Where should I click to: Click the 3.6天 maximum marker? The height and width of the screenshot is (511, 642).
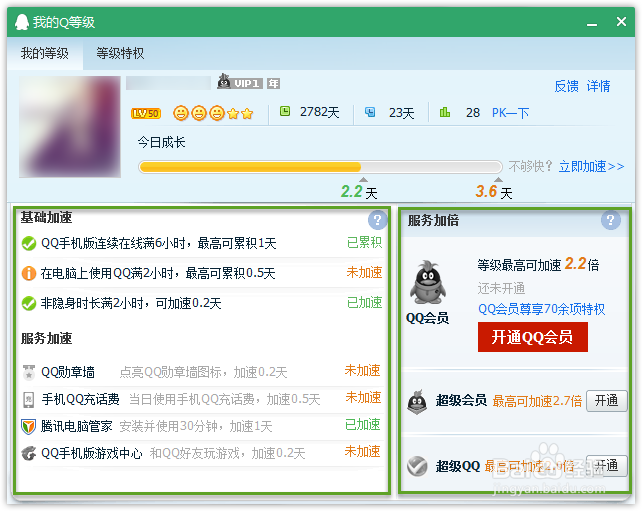[x=494, y=191]
